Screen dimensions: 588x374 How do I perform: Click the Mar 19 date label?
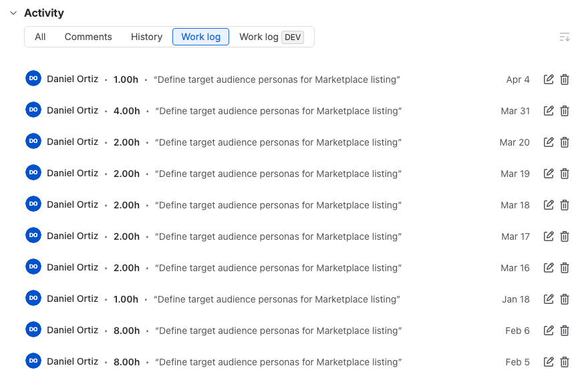pos(515,174)
